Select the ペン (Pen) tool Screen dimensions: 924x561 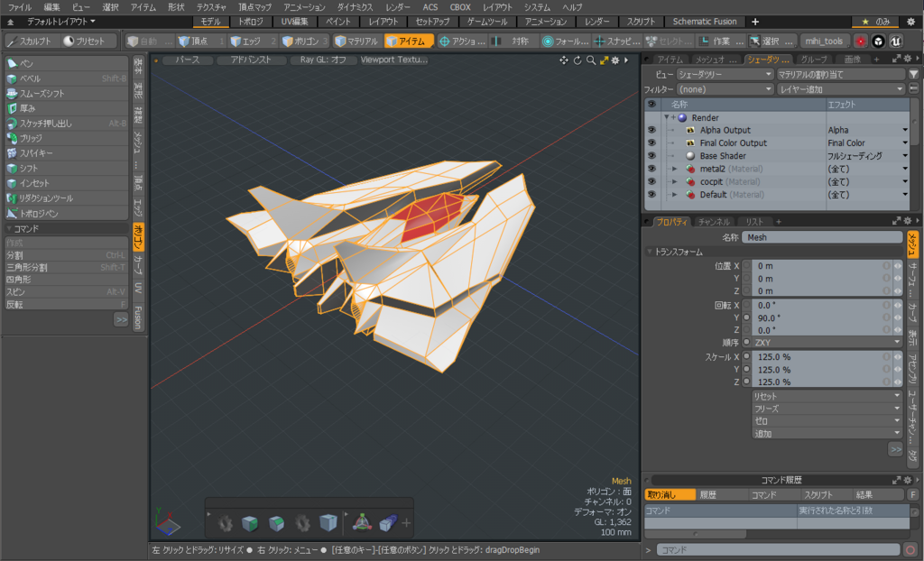[66, 63]
